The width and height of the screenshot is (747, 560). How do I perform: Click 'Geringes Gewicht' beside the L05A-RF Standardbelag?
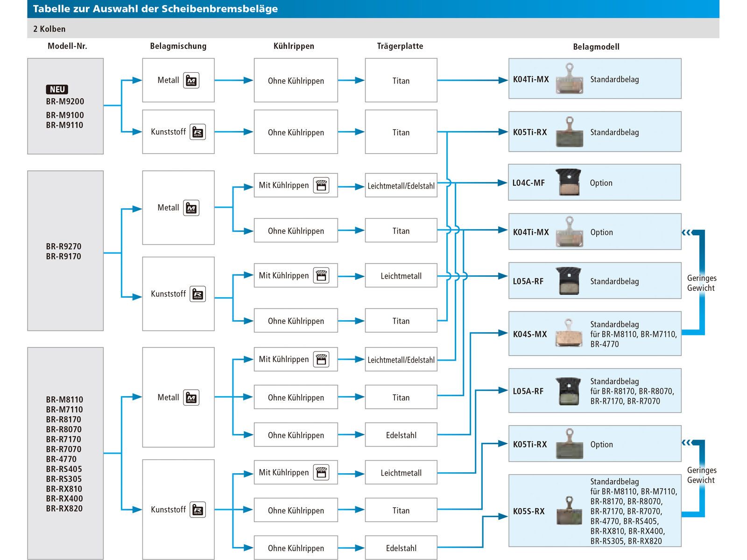click(x=701, y=283)
